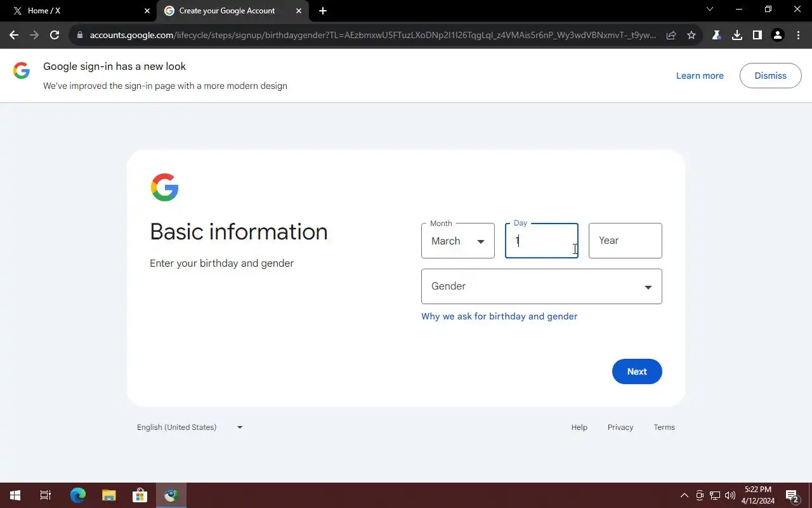This screenshot has height=508, width=812.
Task: Open Microsoft Store from taskbar
Action: [140, 495]
